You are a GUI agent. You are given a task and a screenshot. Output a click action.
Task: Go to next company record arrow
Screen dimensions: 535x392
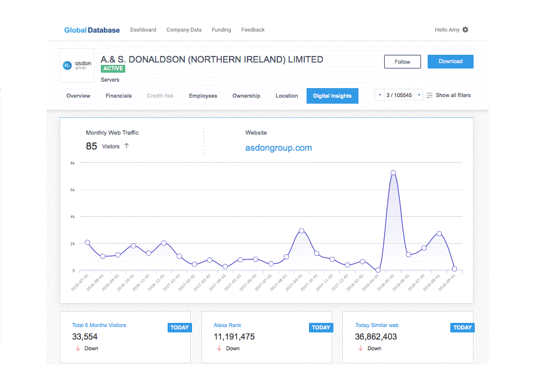click(x=419, y=95)
